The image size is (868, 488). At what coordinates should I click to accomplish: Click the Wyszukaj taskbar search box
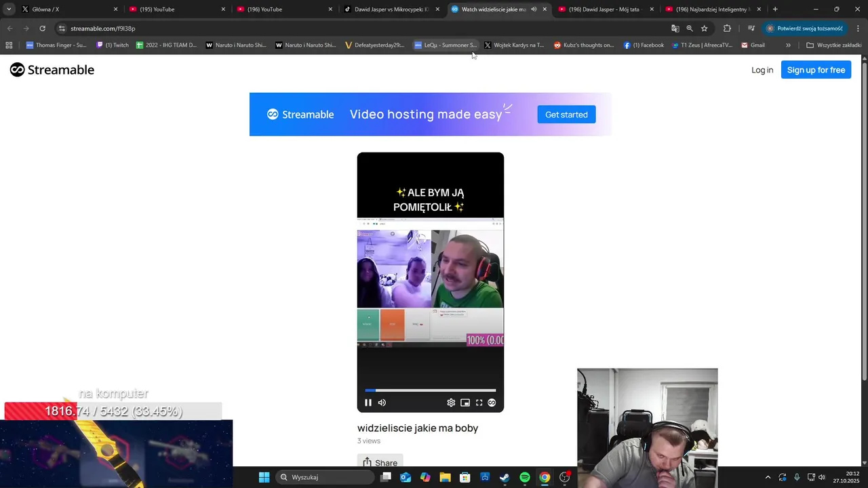pos(325,477)
